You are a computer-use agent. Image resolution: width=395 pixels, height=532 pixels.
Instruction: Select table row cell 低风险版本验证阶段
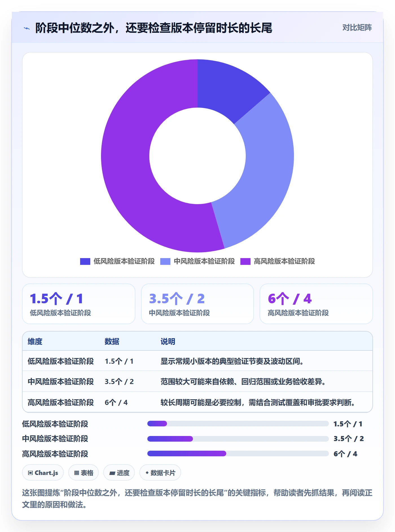(x=61, y=361)
